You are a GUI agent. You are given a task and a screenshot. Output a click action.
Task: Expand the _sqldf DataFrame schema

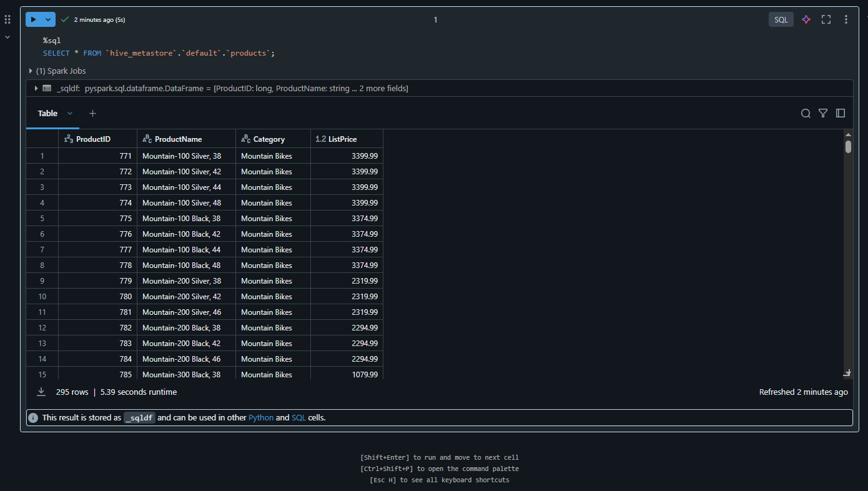pyautogui.click(x=36, y=88)
